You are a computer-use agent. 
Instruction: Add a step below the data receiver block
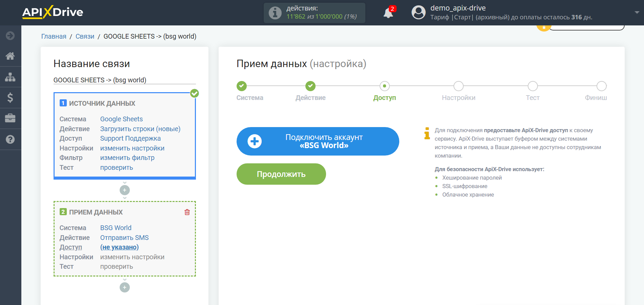pos(125,287)
